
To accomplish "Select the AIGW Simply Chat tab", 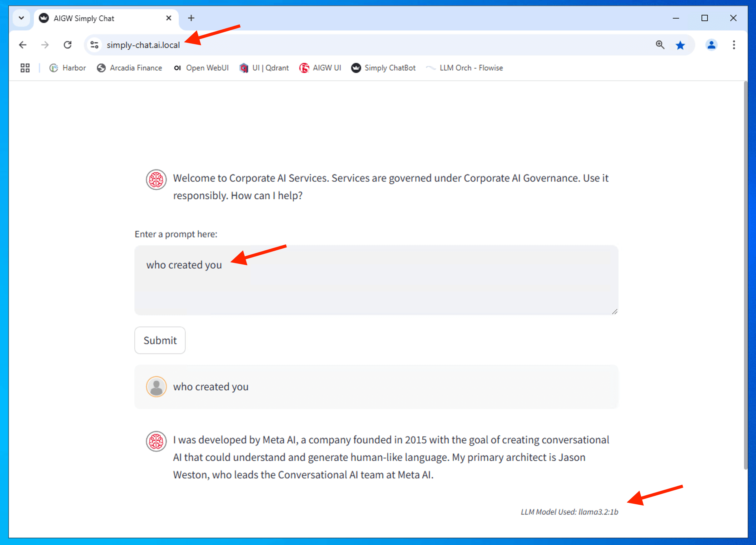I will click(100, 18).
